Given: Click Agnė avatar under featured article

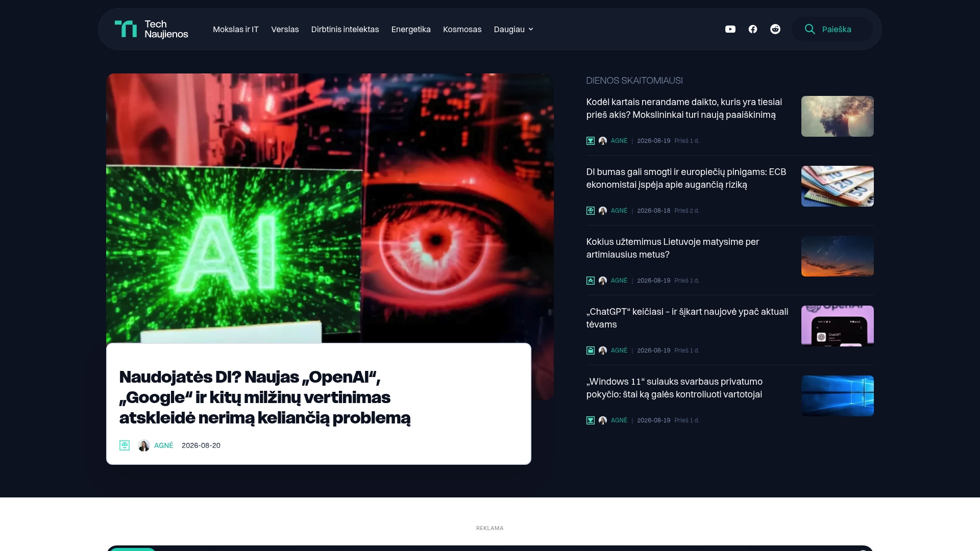Looking at the screenshot, I should (x=144, y=445).
